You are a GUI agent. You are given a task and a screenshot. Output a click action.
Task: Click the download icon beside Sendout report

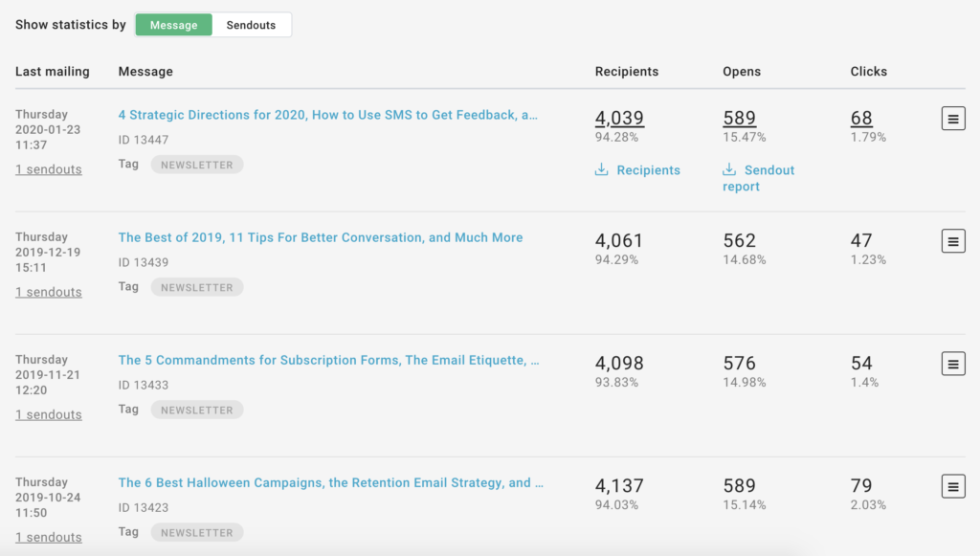pos(729,170)
